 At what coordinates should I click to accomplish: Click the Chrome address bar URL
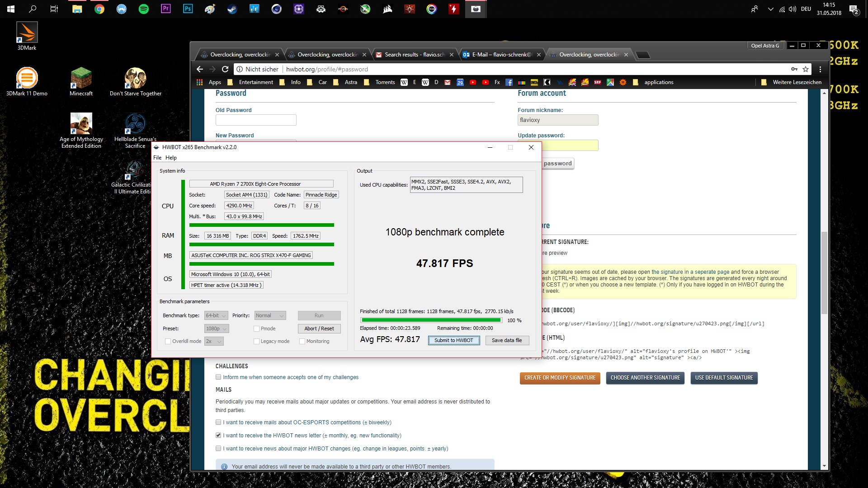pyautogui.click(x=327, y=69)
